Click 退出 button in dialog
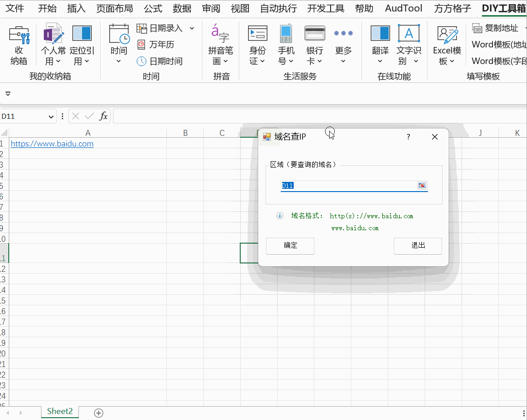This screenshot has height=420, width=527. click(x=418, y=246)
